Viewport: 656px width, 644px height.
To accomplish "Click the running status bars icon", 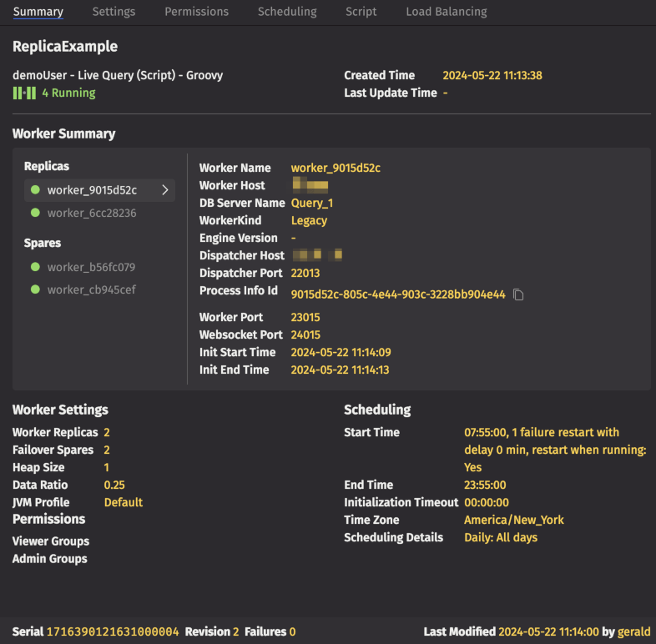I will (x=24, y=93).
